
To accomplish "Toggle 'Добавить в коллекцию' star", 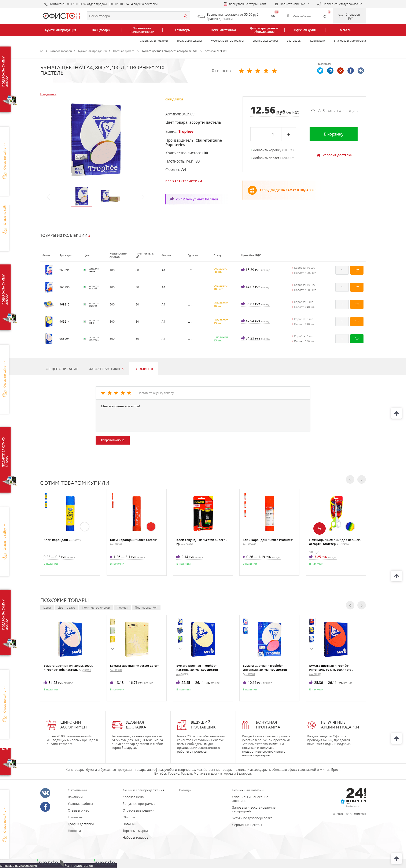I will (313, 111).
